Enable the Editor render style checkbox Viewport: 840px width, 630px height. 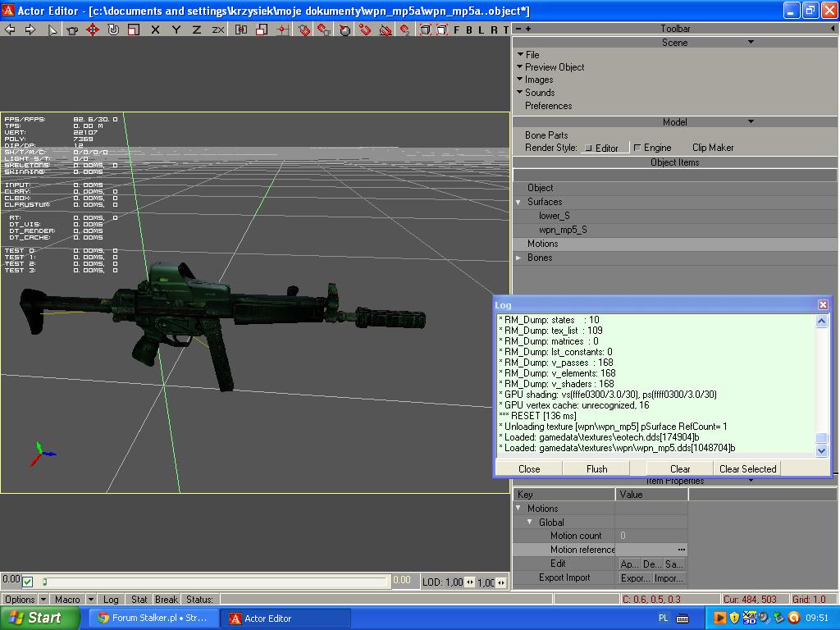click(588, 148)
